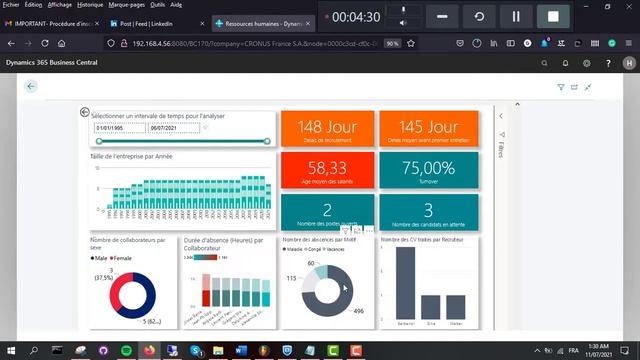Open more options ellipsis above absences chart
This screenshot has width=640, height=360.
click(x=369, y=231)
